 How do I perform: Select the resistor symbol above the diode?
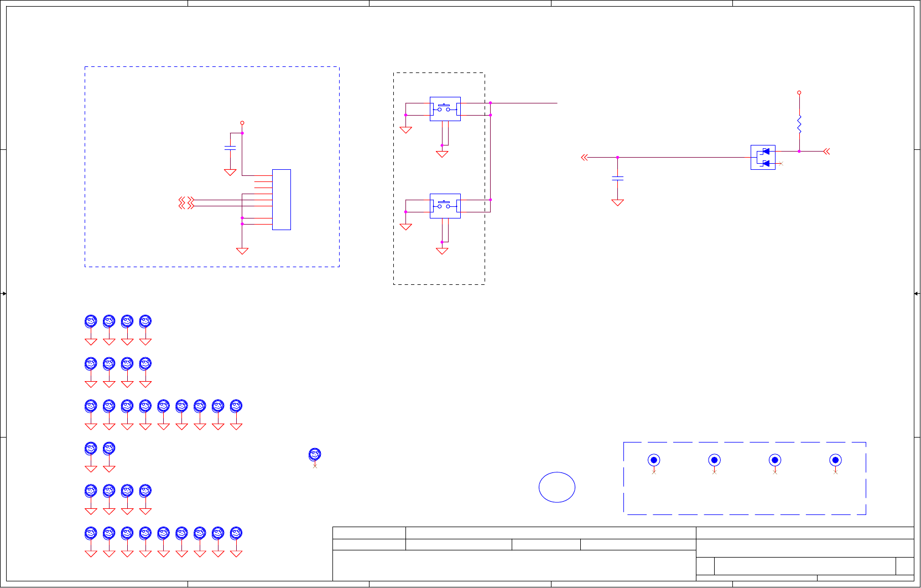point(799,124)
